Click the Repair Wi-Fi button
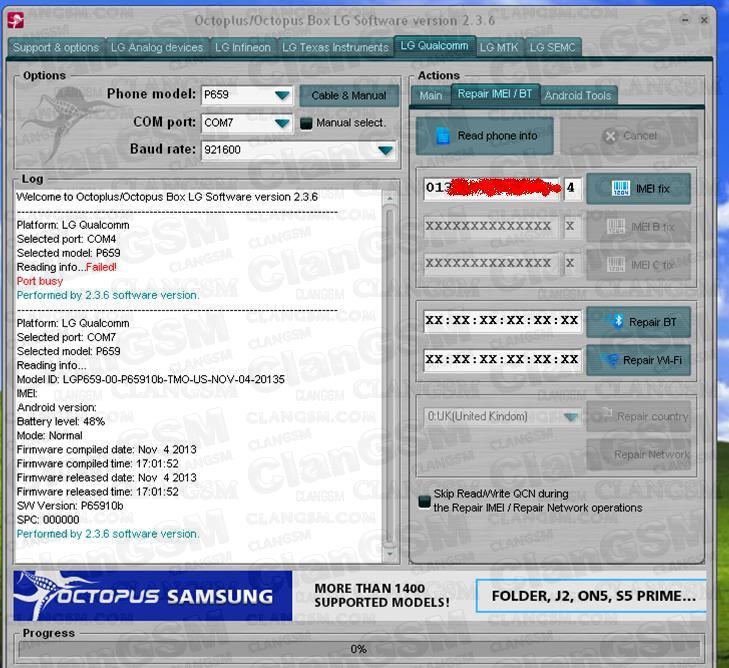This screenshot has width=729, height=668. click(638, 360)
